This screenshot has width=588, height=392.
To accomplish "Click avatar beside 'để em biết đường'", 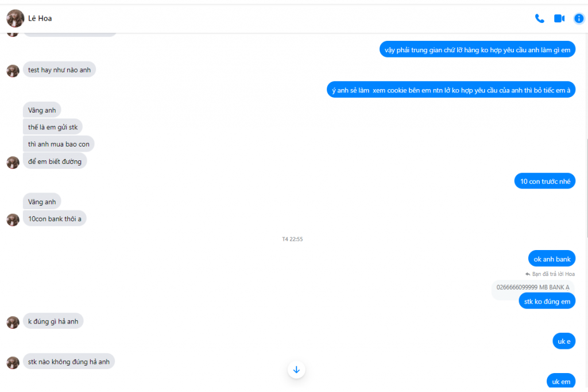I will [13, 162].
